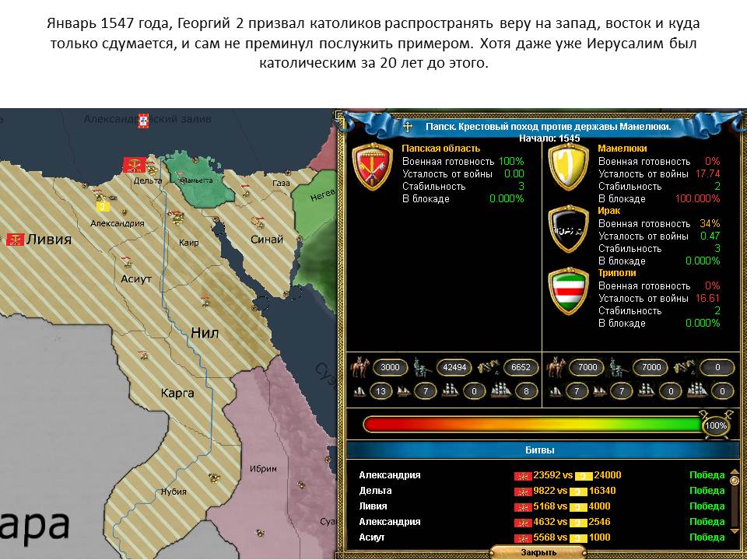The width and height of the screenshot is (747, 560).
Task: Click the Асиут province label on map
Action: [x=136, y=278]
